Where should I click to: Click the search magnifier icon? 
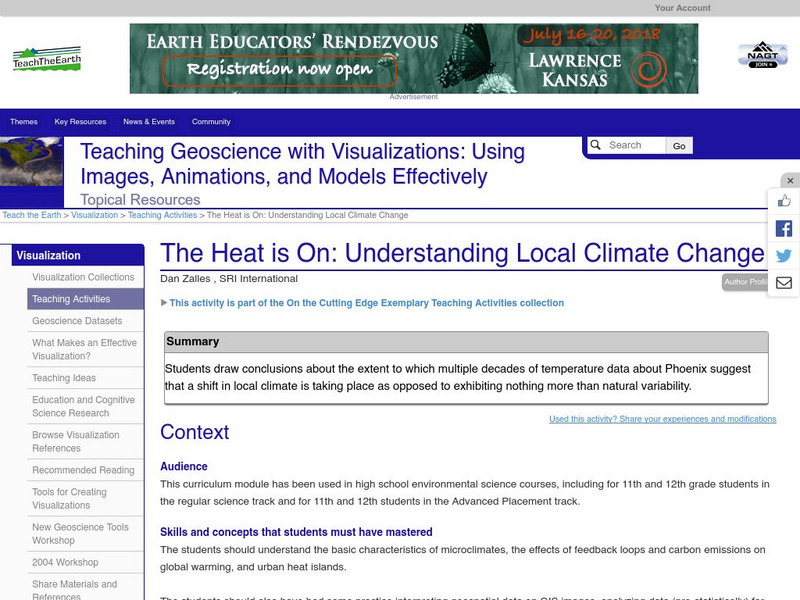tap(595, 145)
